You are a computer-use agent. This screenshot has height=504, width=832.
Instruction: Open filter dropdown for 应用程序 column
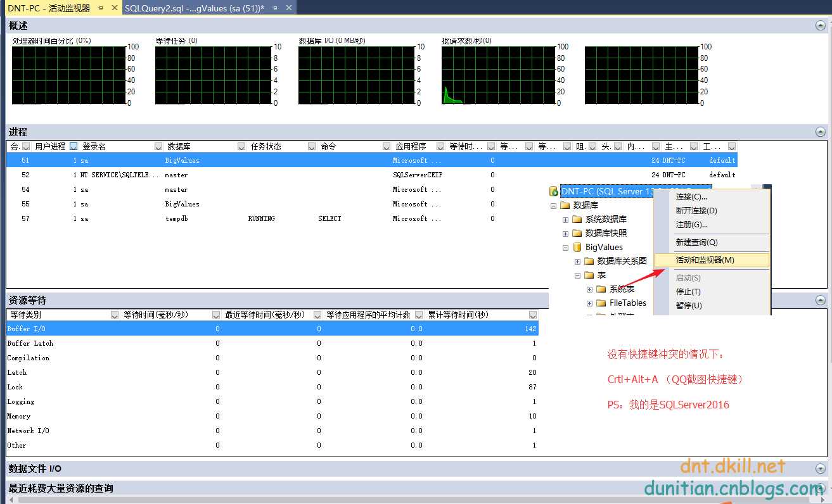(x=440, y=146)
